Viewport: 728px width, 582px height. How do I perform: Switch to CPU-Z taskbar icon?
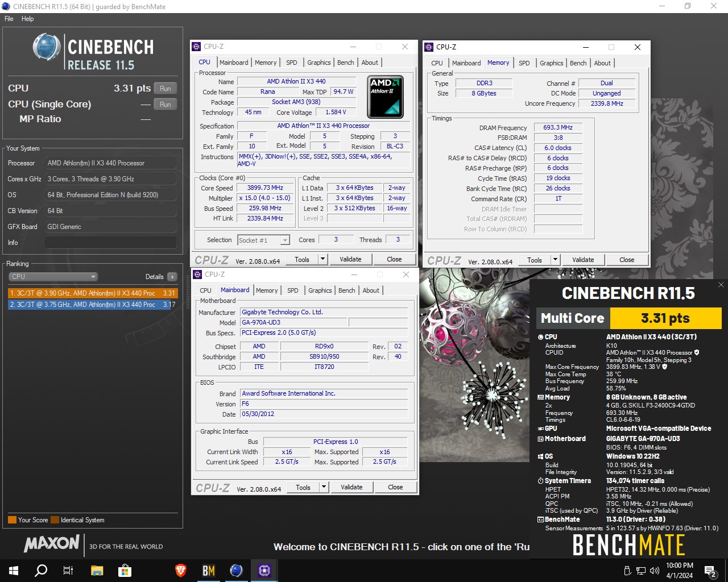point(264,570)
